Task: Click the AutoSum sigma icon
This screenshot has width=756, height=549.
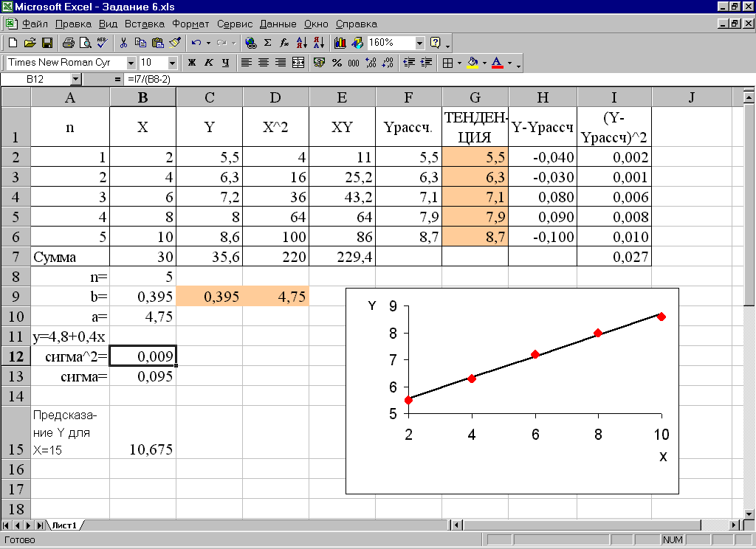Action: click(x=267, y=43)
